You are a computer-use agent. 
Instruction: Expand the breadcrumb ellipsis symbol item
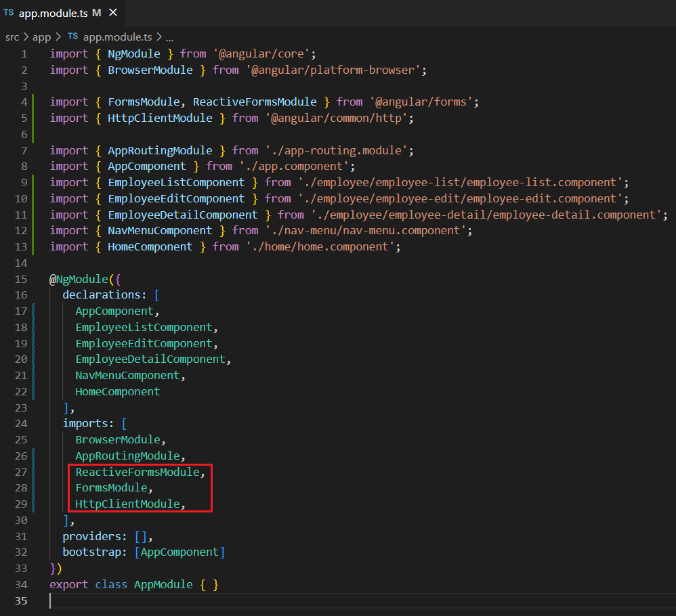169,37
